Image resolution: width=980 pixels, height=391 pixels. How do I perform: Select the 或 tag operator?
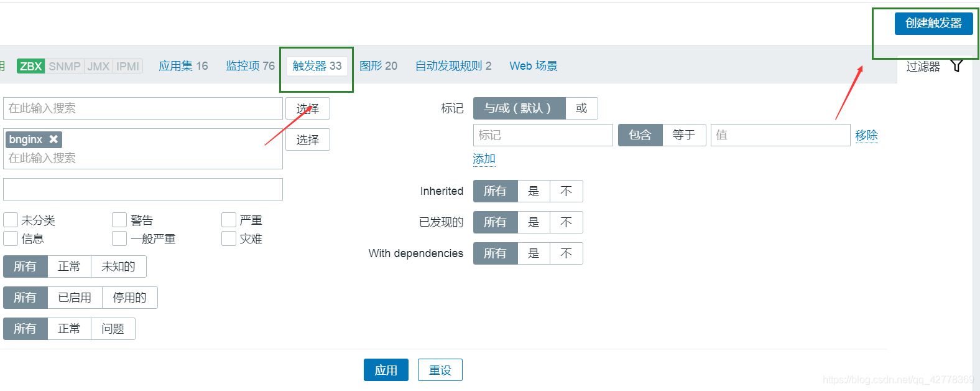pyautogui.click(x=581, y=108)
